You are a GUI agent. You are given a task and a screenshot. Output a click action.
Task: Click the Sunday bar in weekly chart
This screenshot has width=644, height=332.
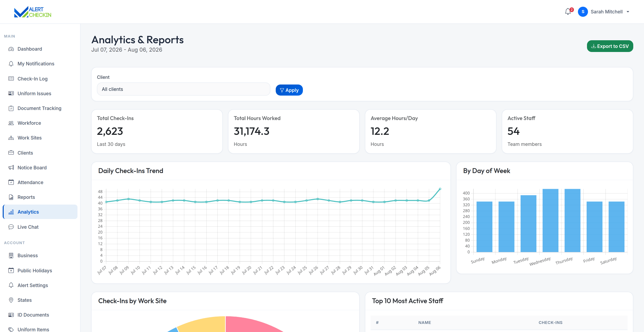click(x=484, y=227)
